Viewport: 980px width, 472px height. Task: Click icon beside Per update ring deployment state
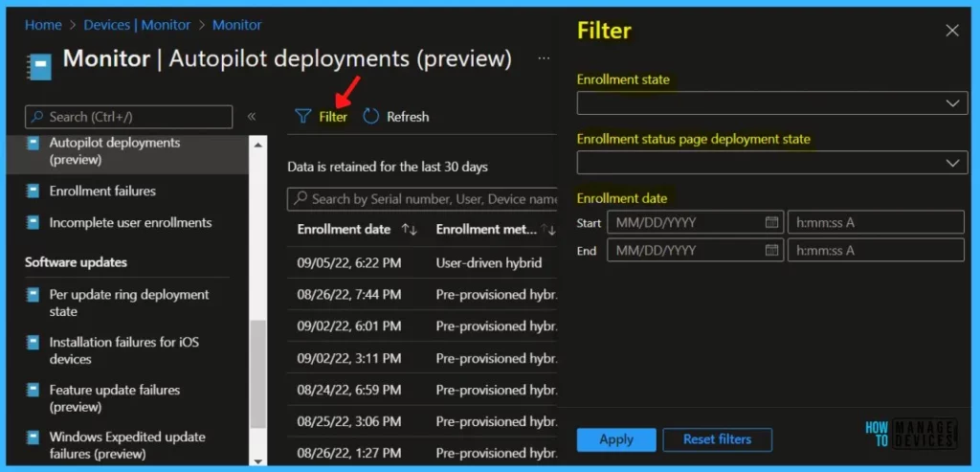(x=33, y=295)
